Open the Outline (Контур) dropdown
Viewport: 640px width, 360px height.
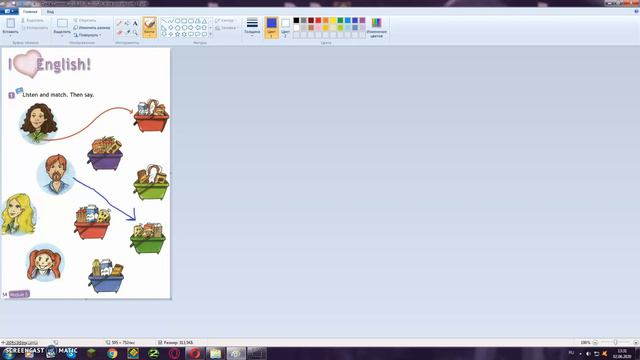pos(225,20)
